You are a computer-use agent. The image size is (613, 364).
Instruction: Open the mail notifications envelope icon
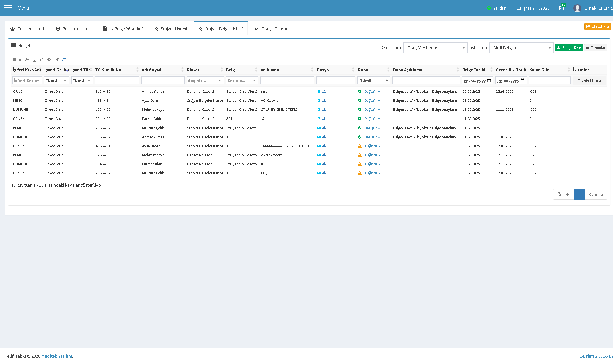click(561, 8)
